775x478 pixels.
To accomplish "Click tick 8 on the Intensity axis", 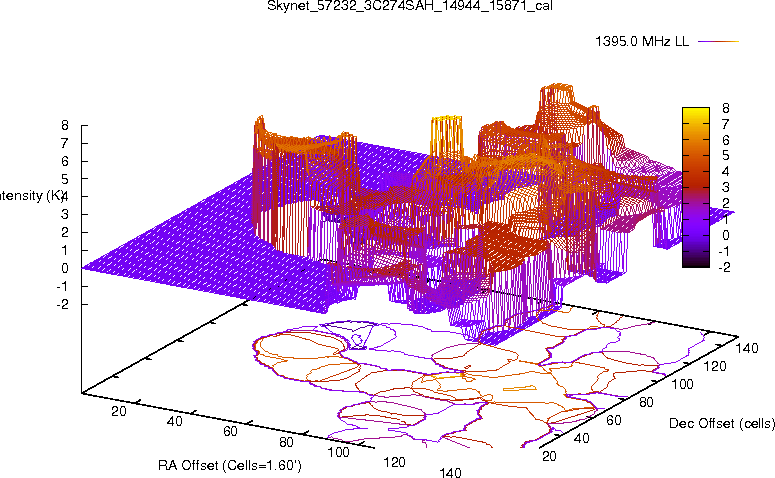I will (65, 126).
